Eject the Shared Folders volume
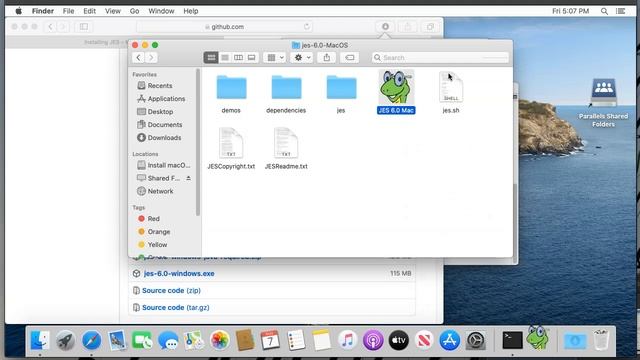 pos(189,178)
